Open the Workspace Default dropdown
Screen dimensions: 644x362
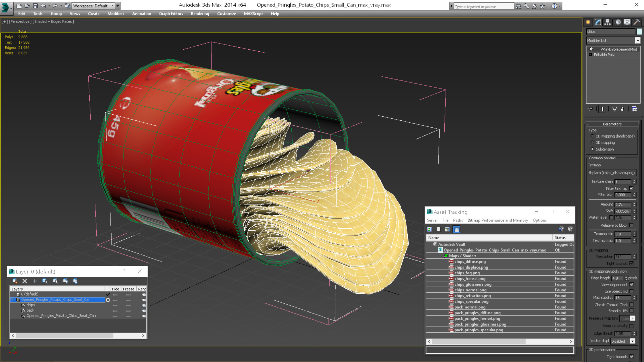(112, 6)
